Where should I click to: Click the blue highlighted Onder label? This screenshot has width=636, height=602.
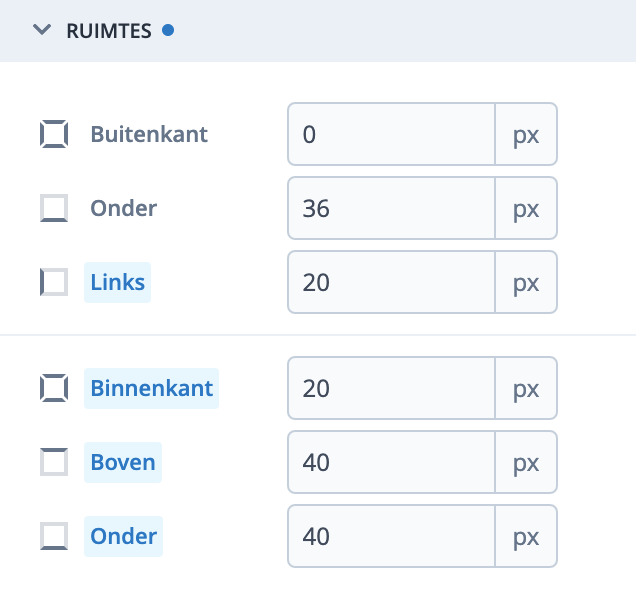coord(124,536)
